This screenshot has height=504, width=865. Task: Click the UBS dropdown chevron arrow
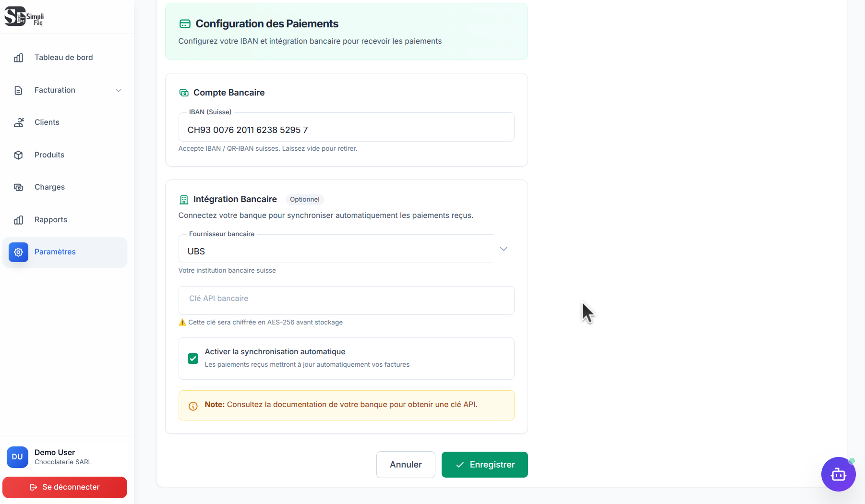point(504,249)
